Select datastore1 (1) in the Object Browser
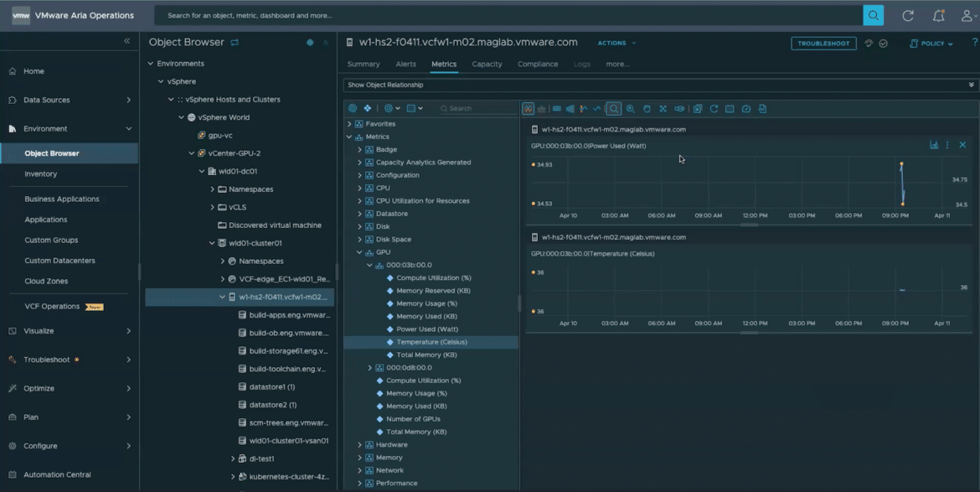The width and height of the screenshot is (980, 492). [x=272, y=387]
